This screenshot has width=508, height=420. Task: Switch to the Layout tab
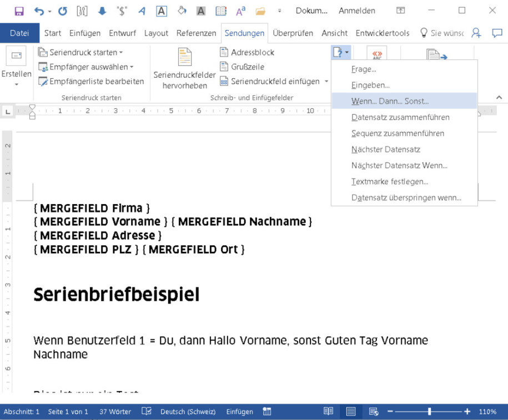tap(156, 33)
